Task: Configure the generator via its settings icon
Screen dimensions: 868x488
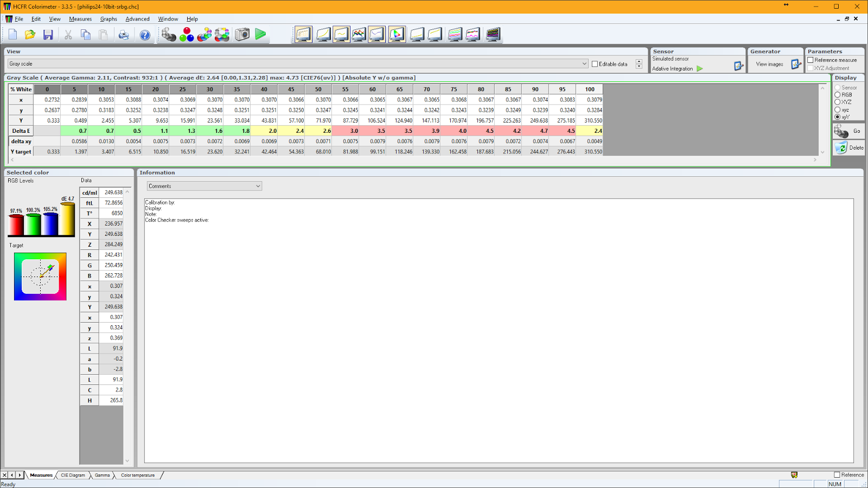Action: tap(796, 65)
